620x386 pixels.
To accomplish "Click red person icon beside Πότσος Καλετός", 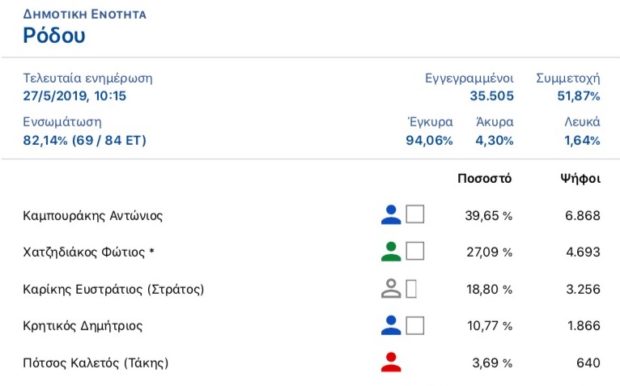I will [x=391, y=362].
